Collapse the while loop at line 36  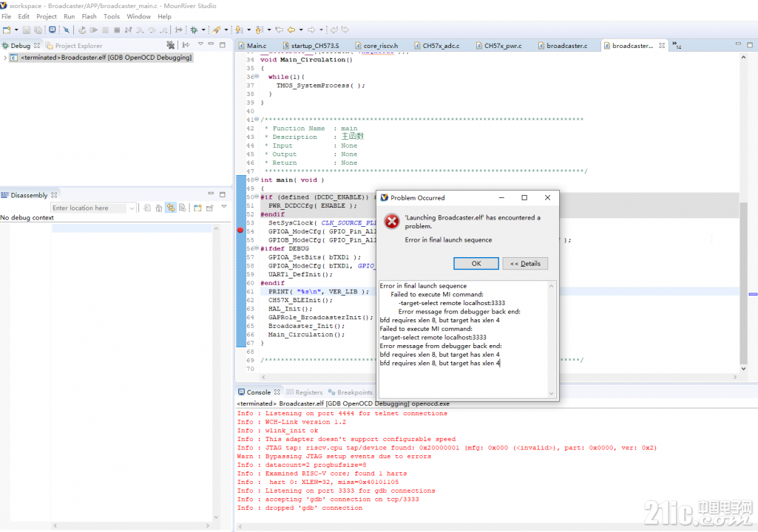coord(257,76)
